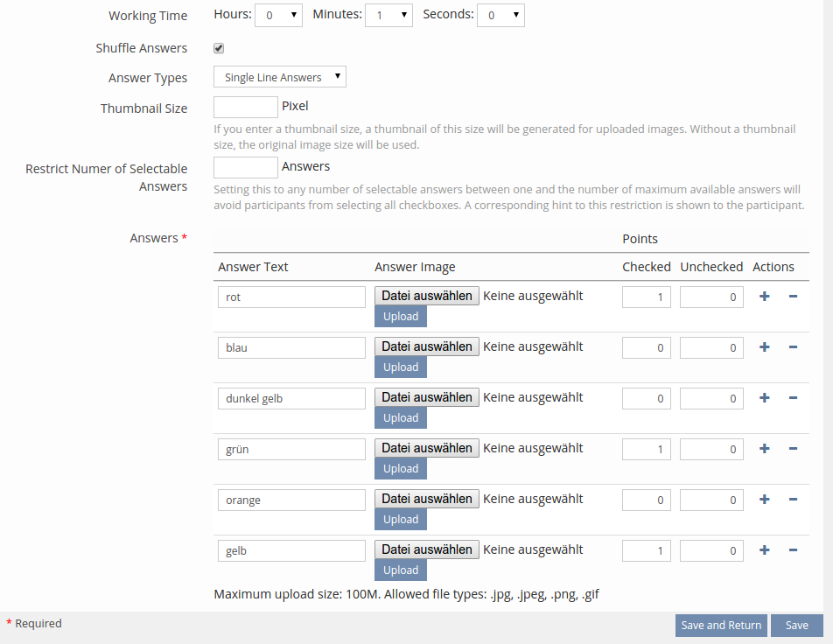
Task: Click Upload for the 'rot' answer image
Action: coord(401,317)
